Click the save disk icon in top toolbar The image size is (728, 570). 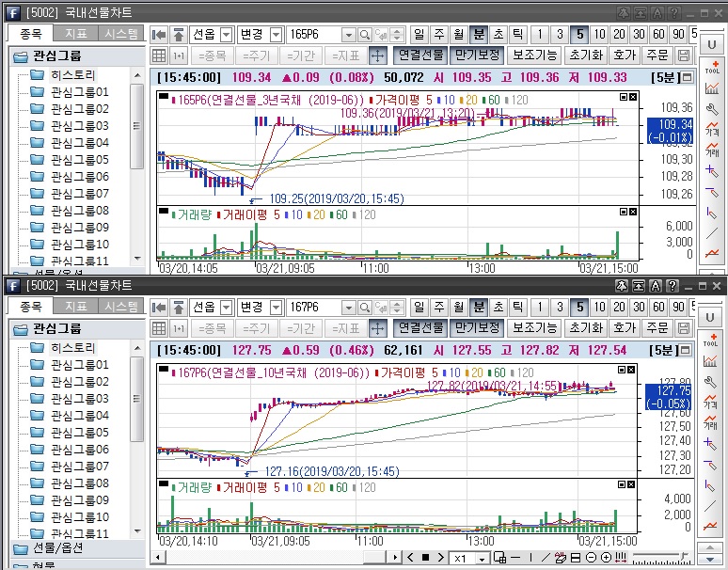684,55
